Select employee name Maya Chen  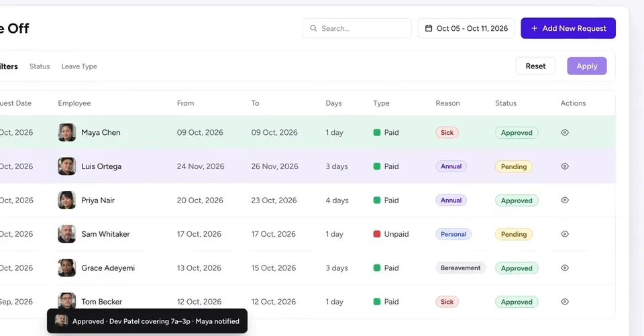point(101,133)
